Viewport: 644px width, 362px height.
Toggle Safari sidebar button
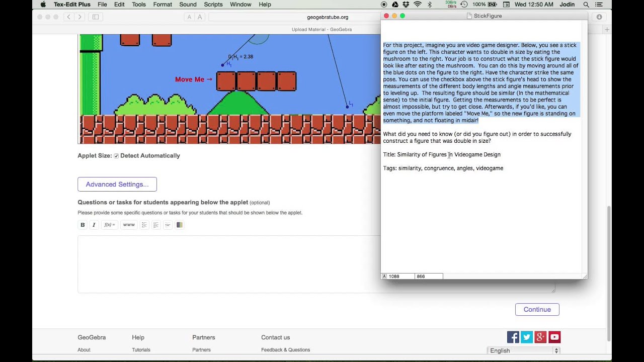96,17
